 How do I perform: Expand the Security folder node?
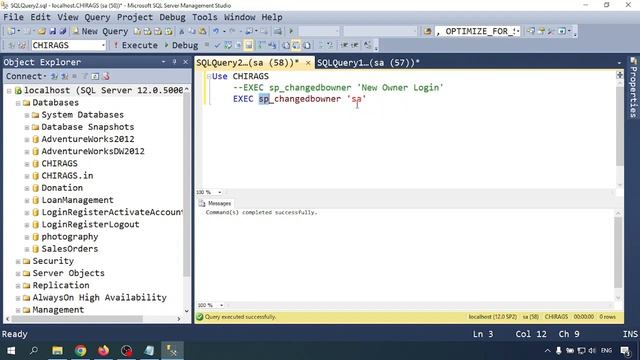coord(18,261)
